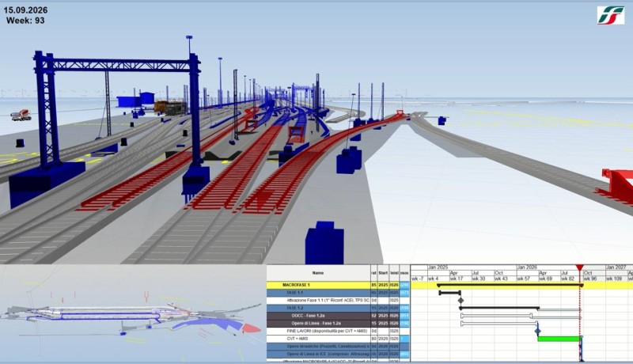Click Opere di Linea - Fase 1.2a row
Viewport: 633px width, 364px height.
[318, 323]
